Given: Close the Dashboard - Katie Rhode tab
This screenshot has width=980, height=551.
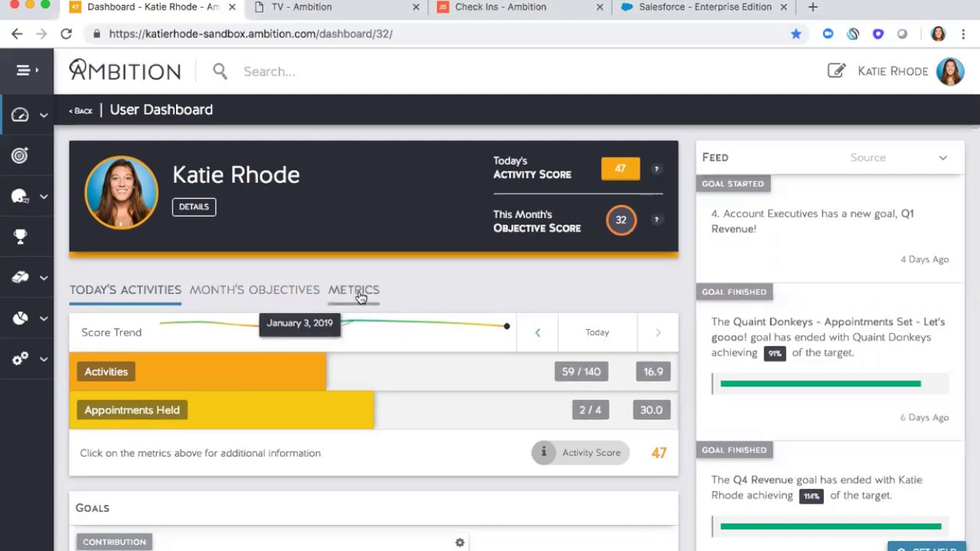Looking at the screenshot, I should 232,7.
